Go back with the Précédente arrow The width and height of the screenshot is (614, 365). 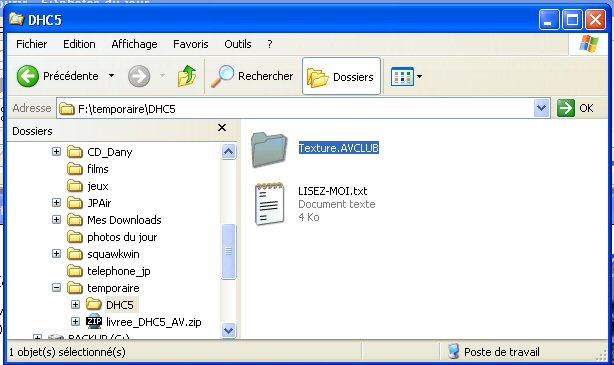[27, 76]
